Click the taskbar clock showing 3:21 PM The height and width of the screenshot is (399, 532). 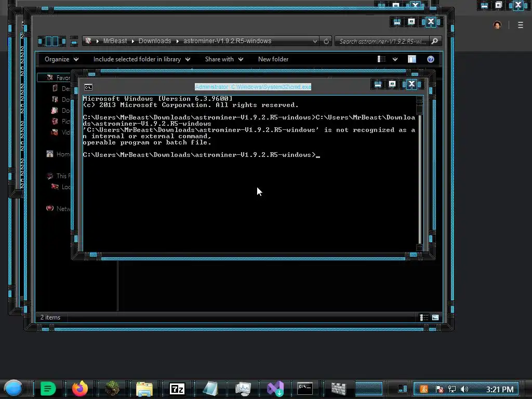pos(500,389)
